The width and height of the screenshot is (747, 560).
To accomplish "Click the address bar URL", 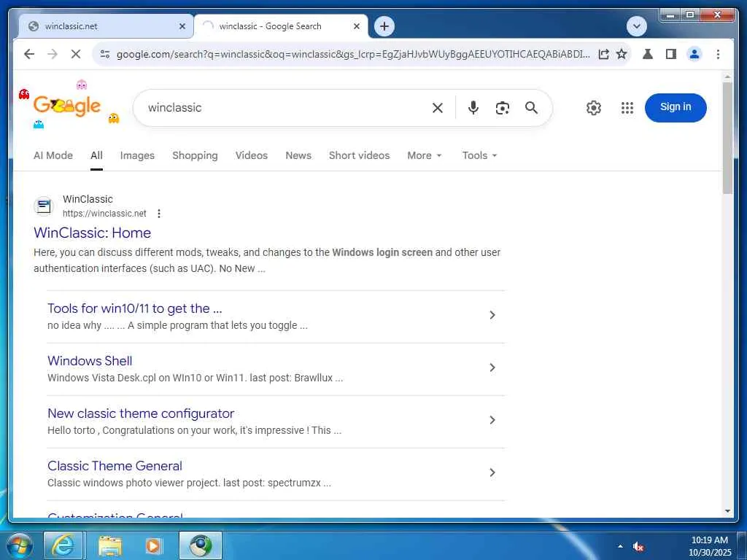I will pyautogui.click(x=353, y=54).
